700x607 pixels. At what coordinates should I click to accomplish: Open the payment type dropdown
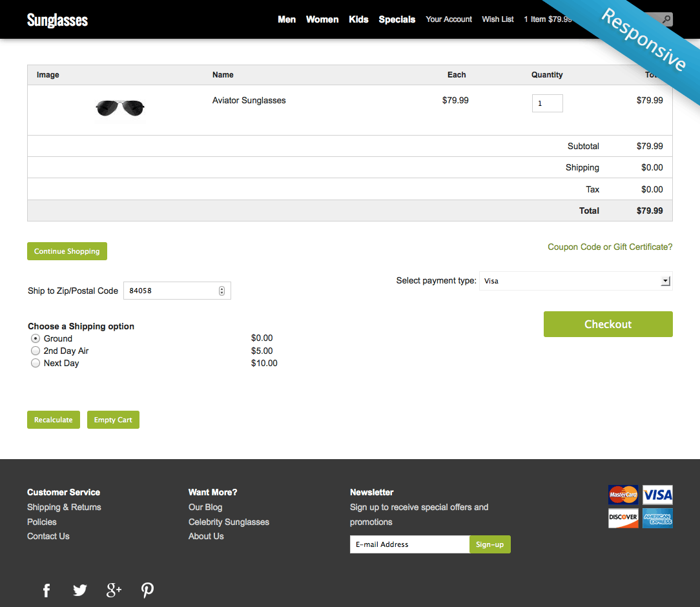[575, 281]
